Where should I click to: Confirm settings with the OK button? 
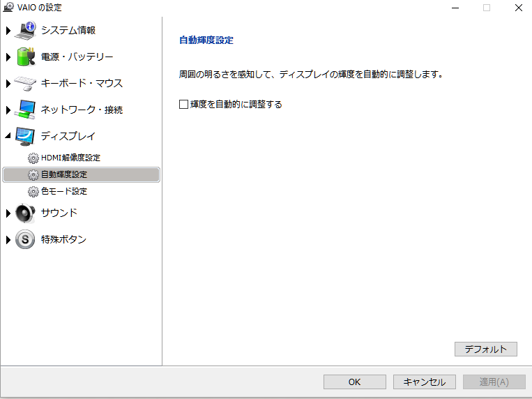pos(355,382)
